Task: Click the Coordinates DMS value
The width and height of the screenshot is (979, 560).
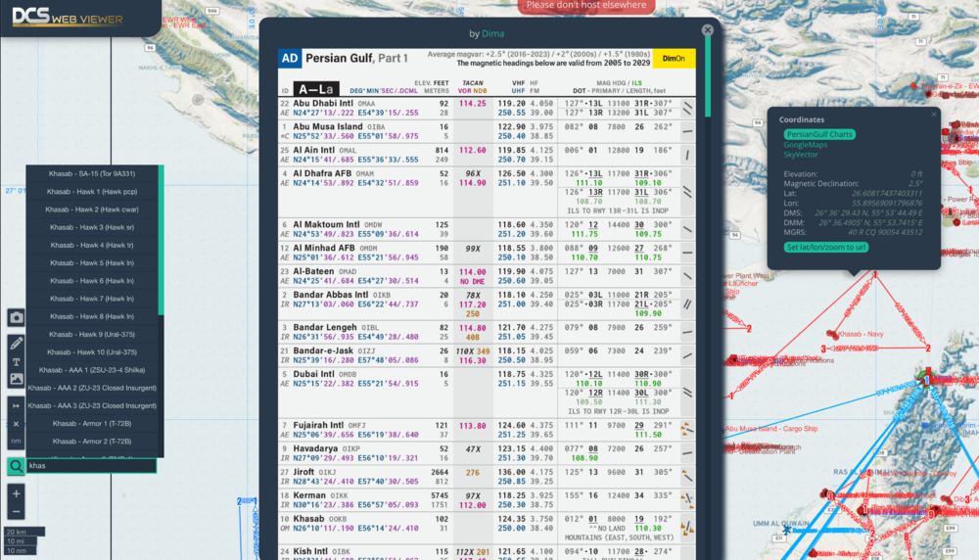Action: (x=868, y=212)
